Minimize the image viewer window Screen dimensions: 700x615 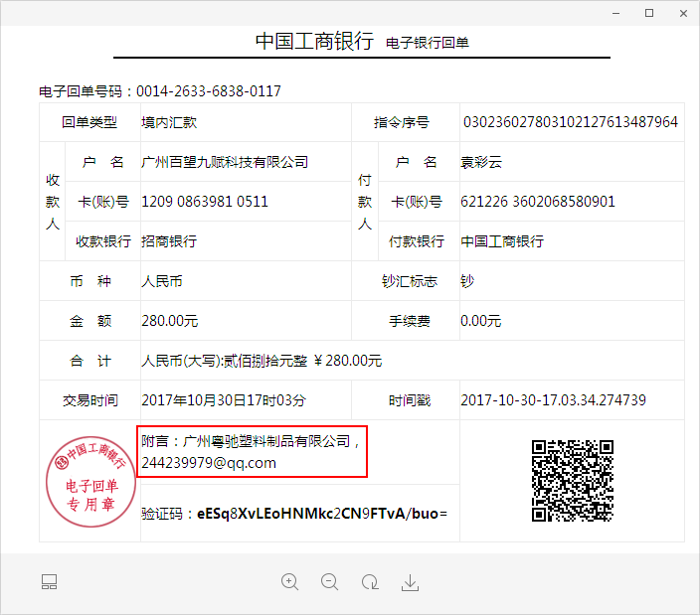(x=616, y=13)
